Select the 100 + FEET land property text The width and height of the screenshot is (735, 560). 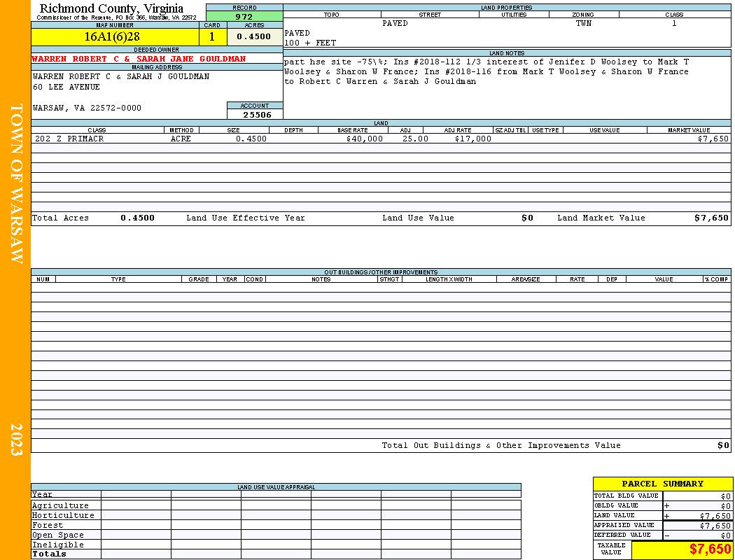310,43
